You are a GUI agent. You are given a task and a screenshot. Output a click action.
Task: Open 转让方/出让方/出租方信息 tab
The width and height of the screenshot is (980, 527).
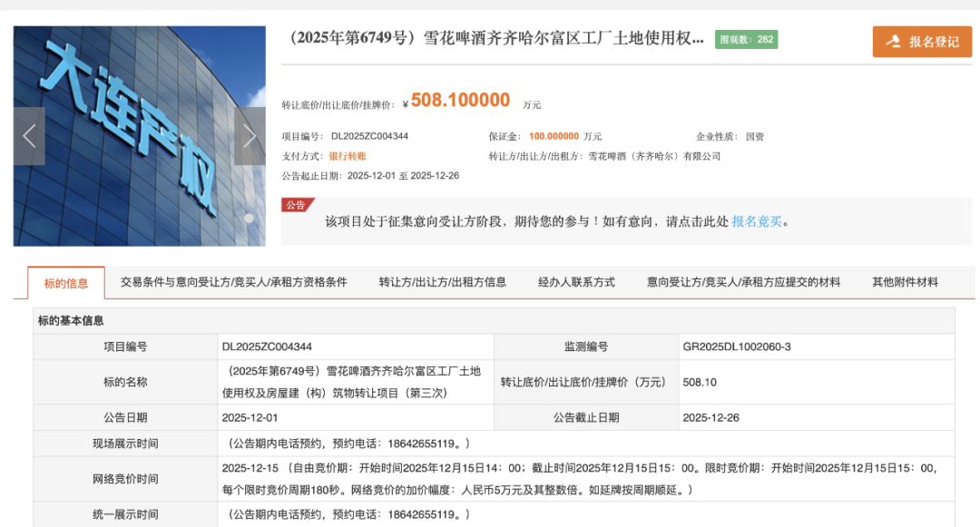point(443,282)
